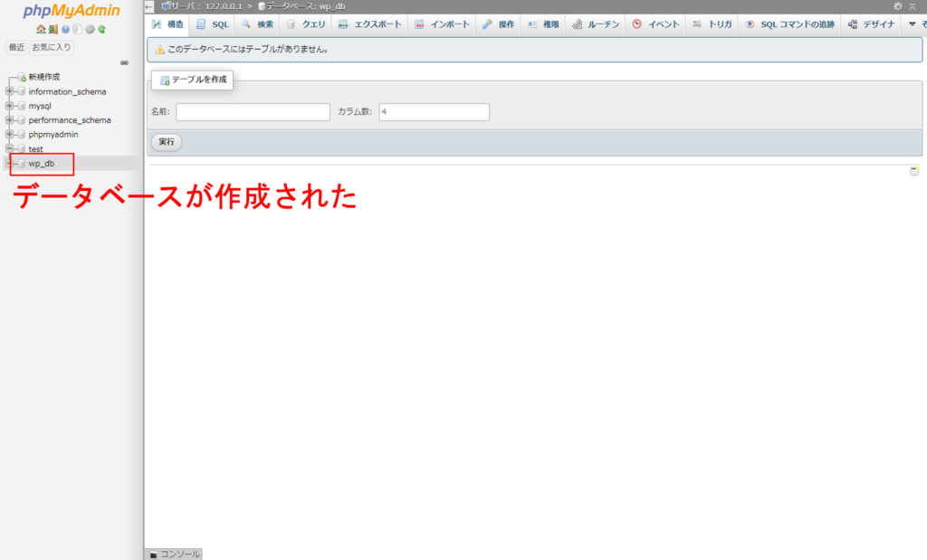Click the logout (exit door) icon

point(53,30)
